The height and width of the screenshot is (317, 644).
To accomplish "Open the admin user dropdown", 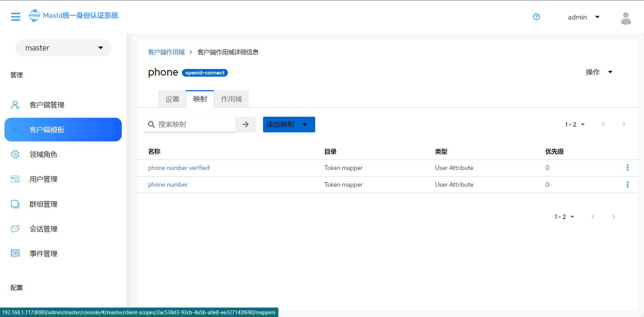I will tap(583, 17).
